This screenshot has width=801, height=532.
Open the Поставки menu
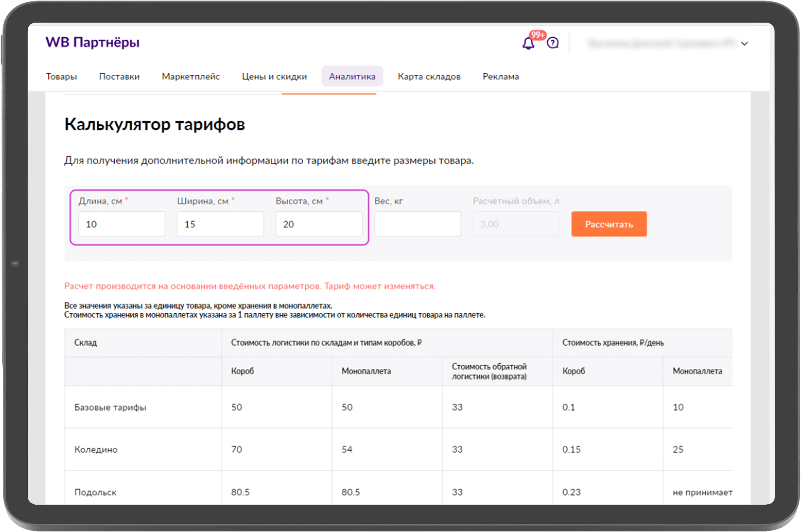coord(119,76)
